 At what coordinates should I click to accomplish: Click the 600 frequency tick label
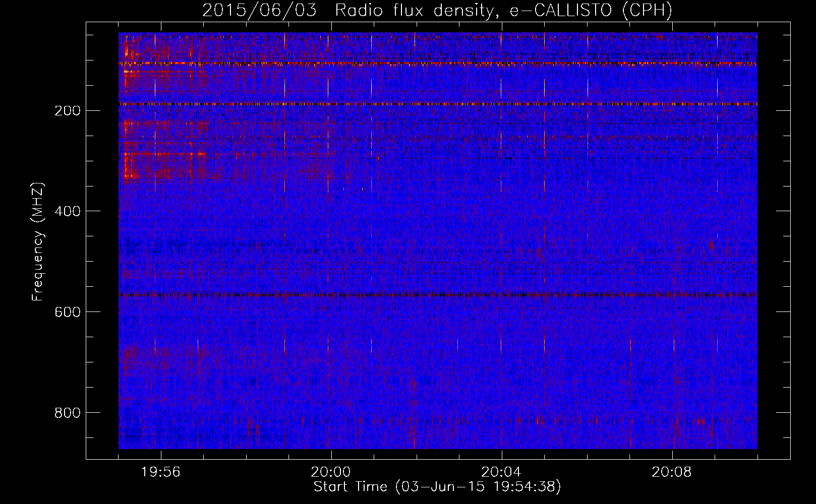tap(68, 312)
